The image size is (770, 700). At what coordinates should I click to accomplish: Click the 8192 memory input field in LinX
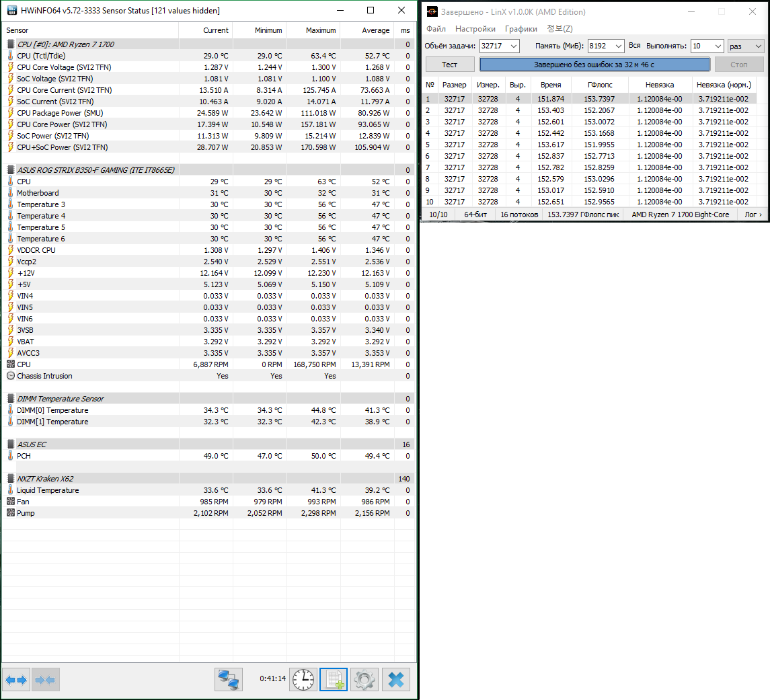tap(600, 46)
